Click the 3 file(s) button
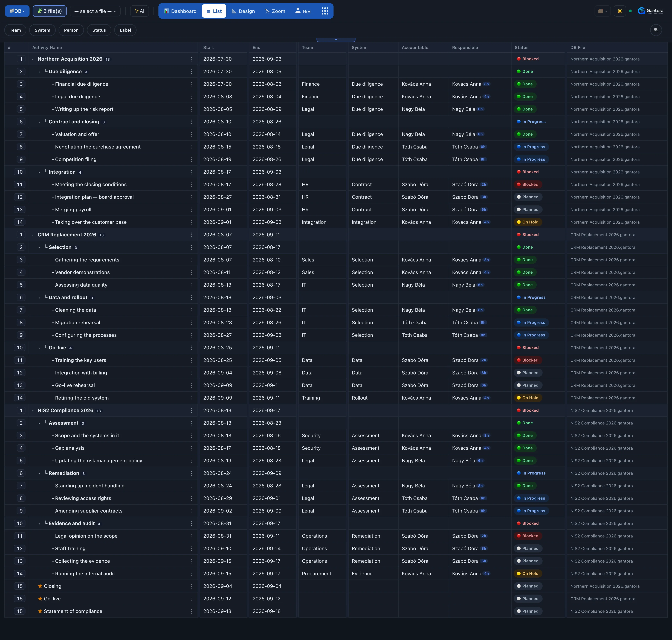 pyautogui.click(x=50, y=11)
